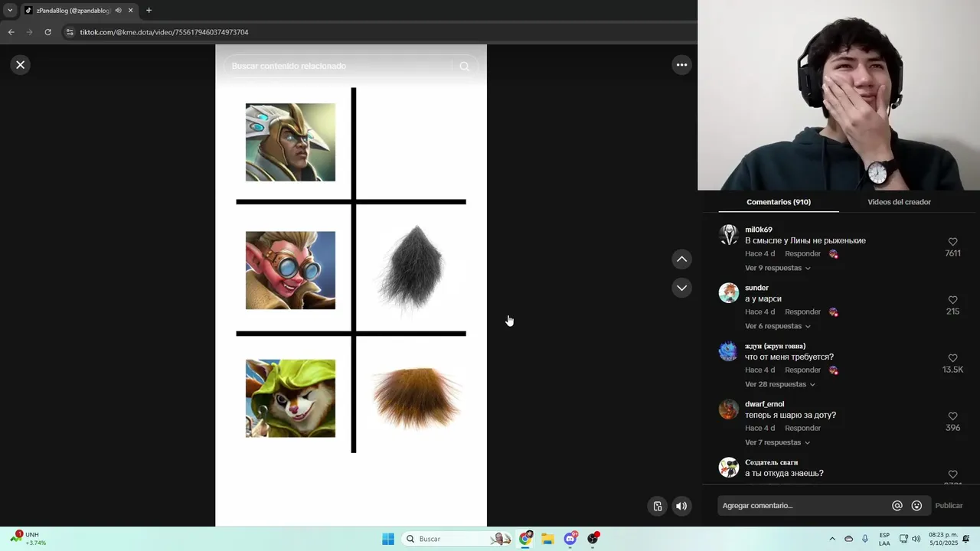This screenshot has width=980, height=551.
Task: Open the three-dots options menu on video
Action: coord(681,65)
